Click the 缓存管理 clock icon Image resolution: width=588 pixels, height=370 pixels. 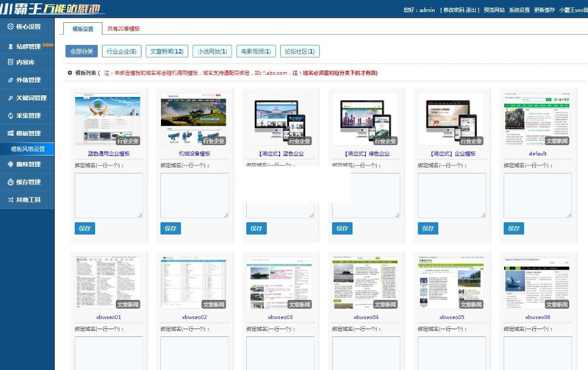click(x=10, y=182)
